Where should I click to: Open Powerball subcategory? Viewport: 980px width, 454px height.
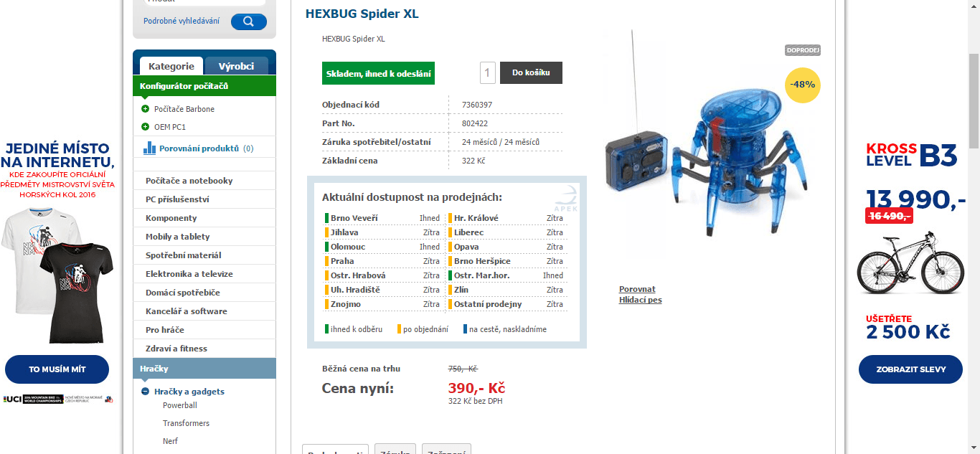coord(180,405)
